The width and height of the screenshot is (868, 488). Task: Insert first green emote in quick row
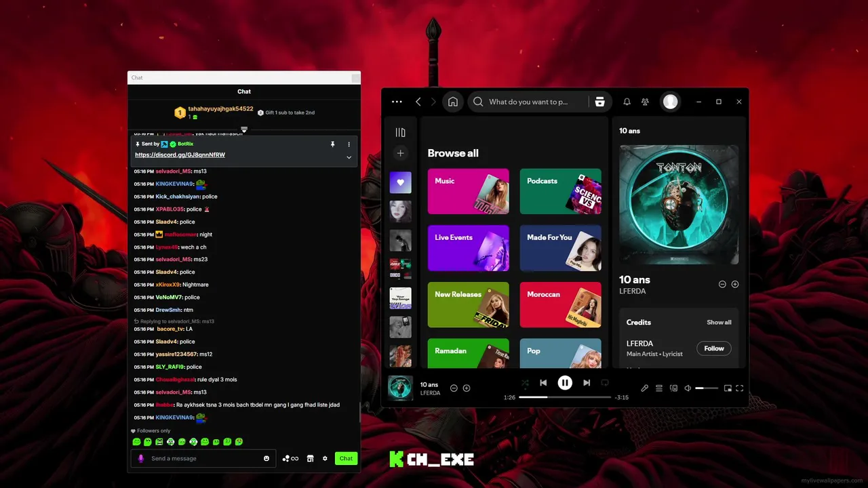pyautogui.click(x=136, y=442)
